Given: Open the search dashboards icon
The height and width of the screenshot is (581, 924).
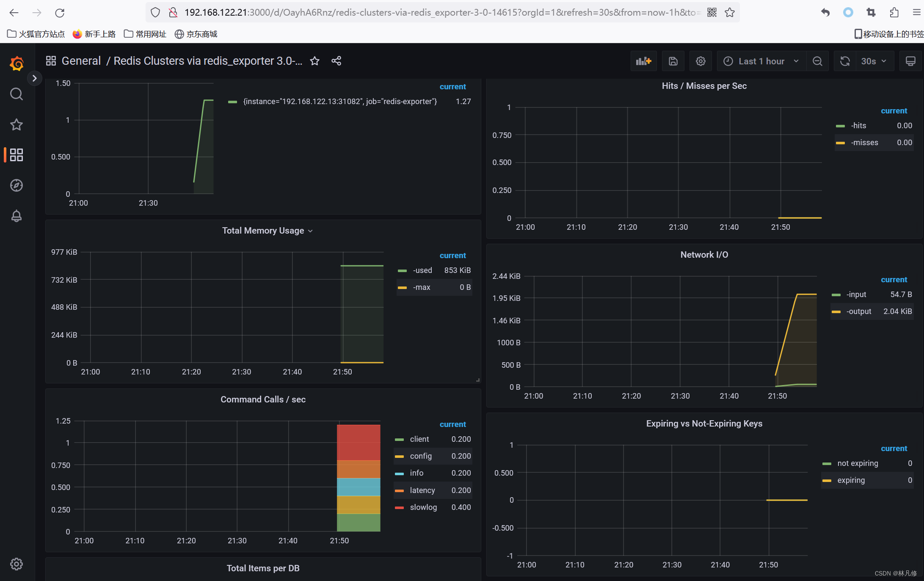Looking at the screenshot, I should (17, 94).
